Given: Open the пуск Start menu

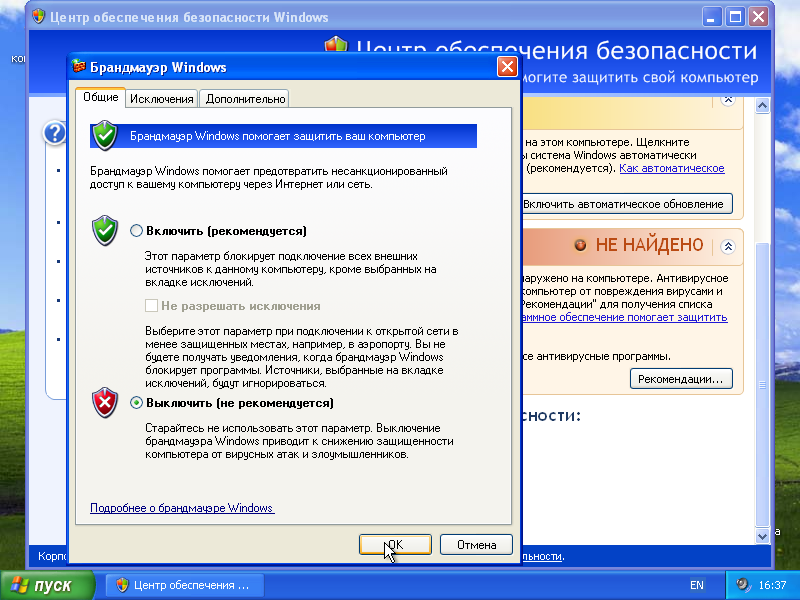Looking at the screenshot, I should (47, 585).
